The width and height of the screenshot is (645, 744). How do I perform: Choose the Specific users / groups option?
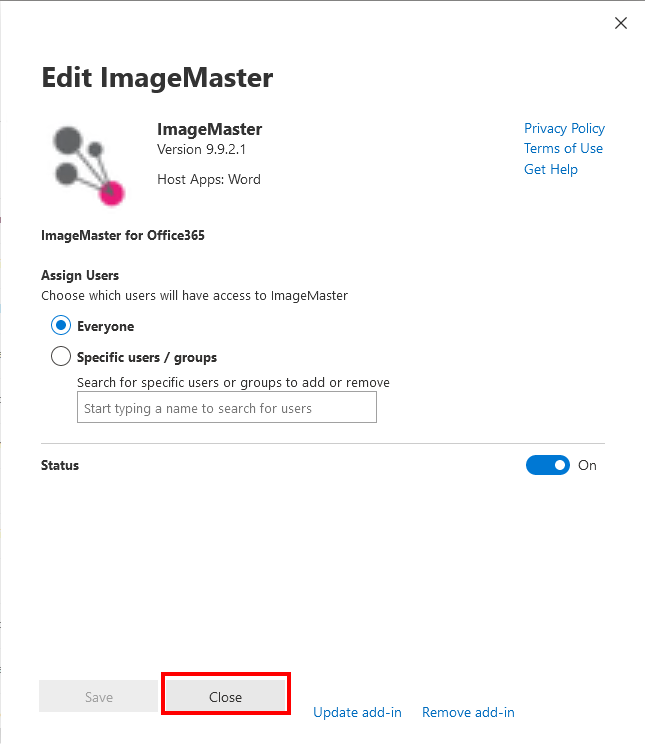tap(61, 356)
